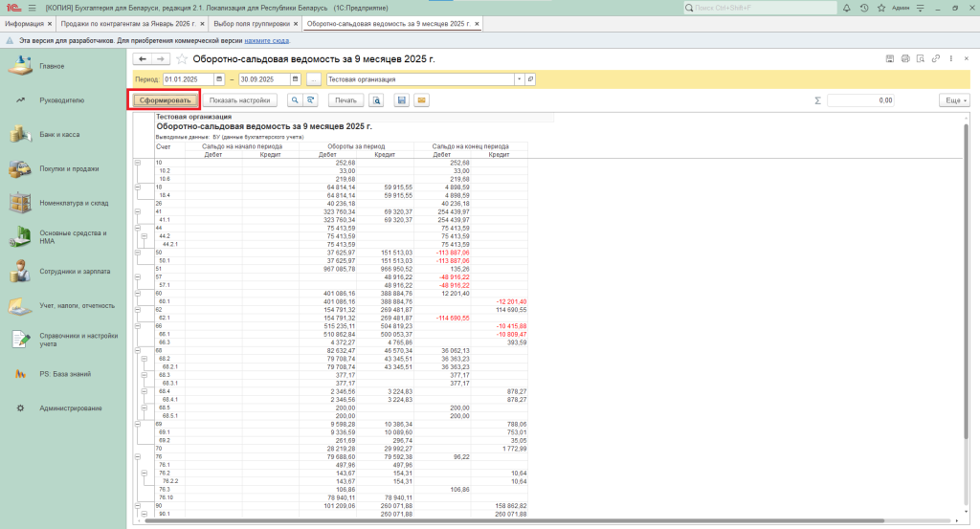Save the report with the diskette icon

coord(402,99)
